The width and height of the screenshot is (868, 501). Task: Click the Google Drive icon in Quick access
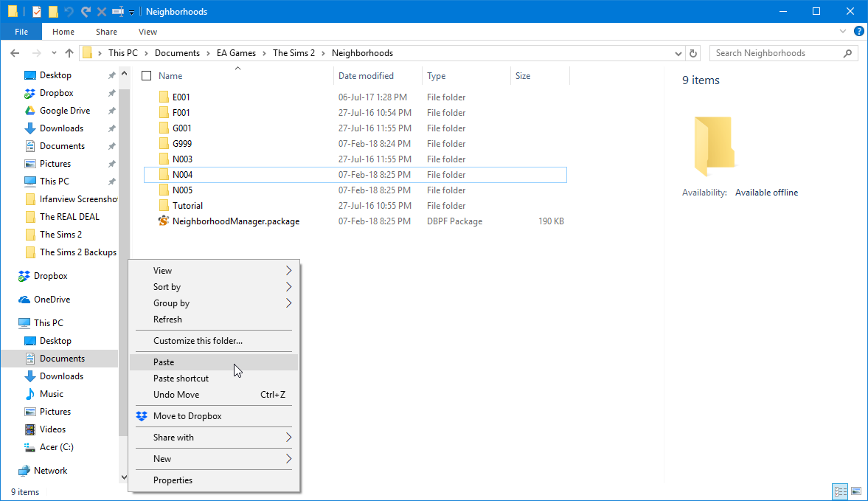point(30,111)
